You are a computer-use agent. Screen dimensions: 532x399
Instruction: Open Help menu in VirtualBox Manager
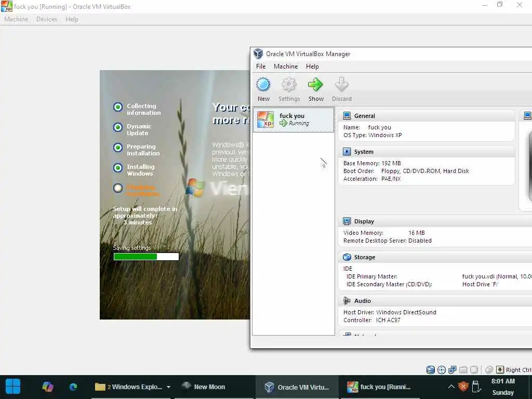(312, 66)
